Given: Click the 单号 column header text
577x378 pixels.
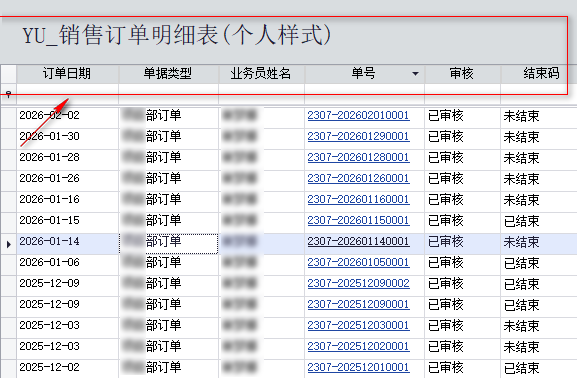Looking at the screenshot, I should 364,74.
